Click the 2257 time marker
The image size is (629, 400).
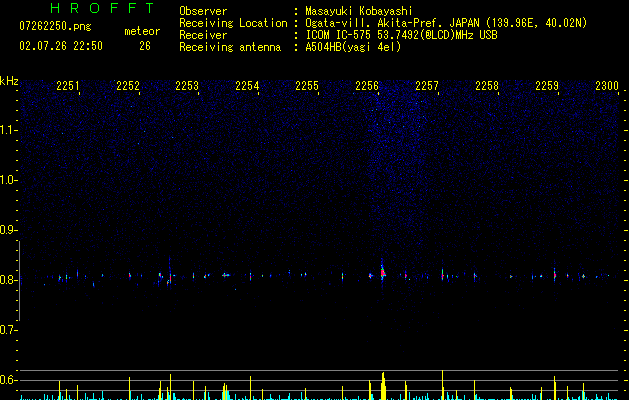[x=427, y=86]
